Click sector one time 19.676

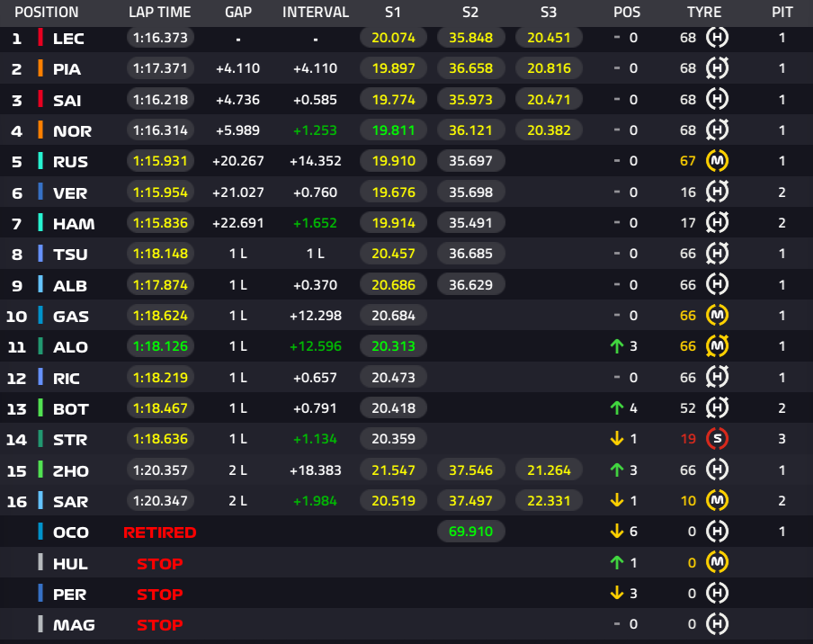(x=393, y=192)
